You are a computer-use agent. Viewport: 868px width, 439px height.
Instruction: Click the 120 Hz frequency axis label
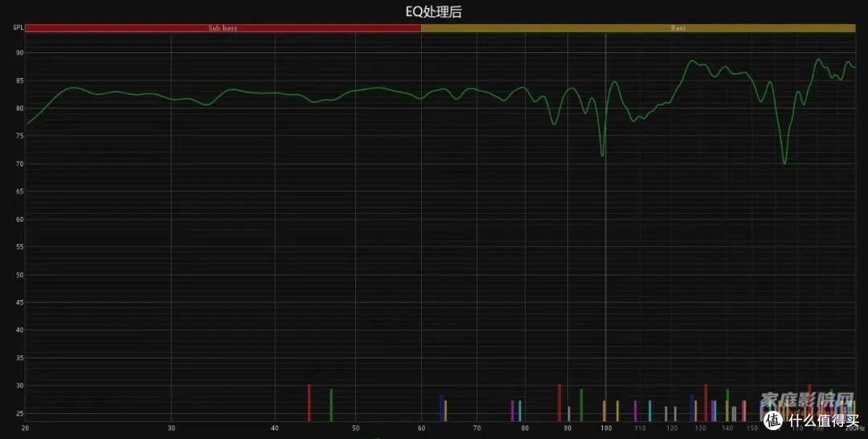click(671, 428)
